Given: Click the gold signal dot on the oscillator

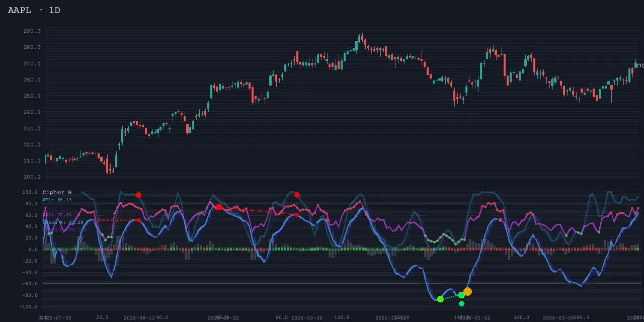Looking at the screenshot, I should (x=467, y=291).
